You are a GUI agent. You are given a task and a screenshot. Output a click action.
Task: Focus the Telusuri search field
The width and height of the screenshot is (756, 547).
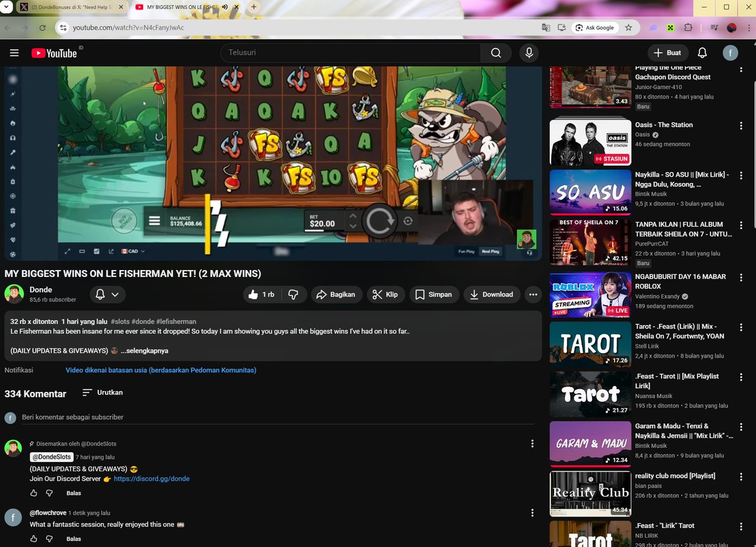[x=351, y=53]
